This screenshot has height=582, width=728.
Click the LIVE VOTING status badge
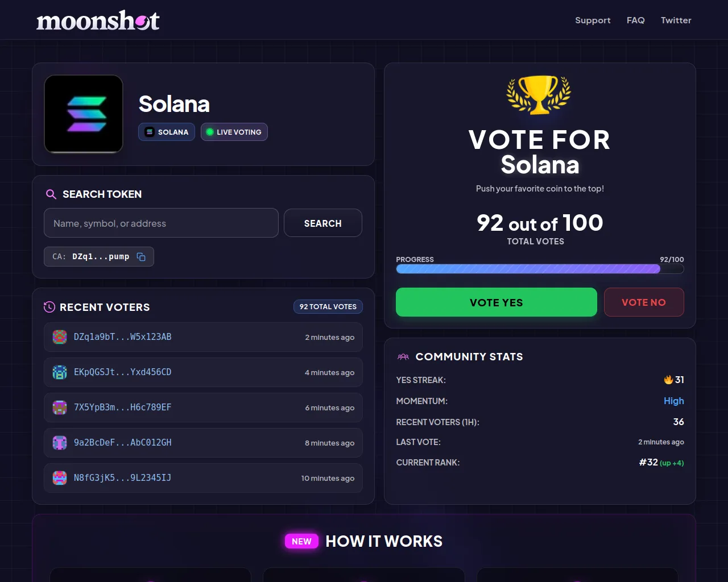[x=234, y=132]
